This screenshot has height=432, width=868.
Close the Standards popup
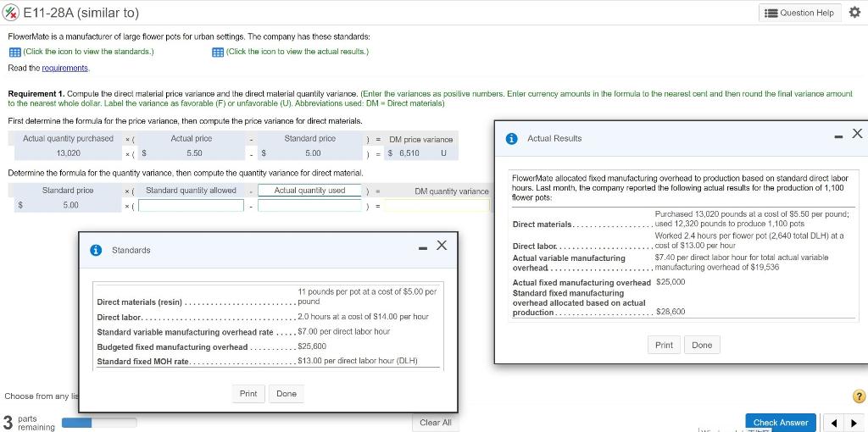pos(441,245)
